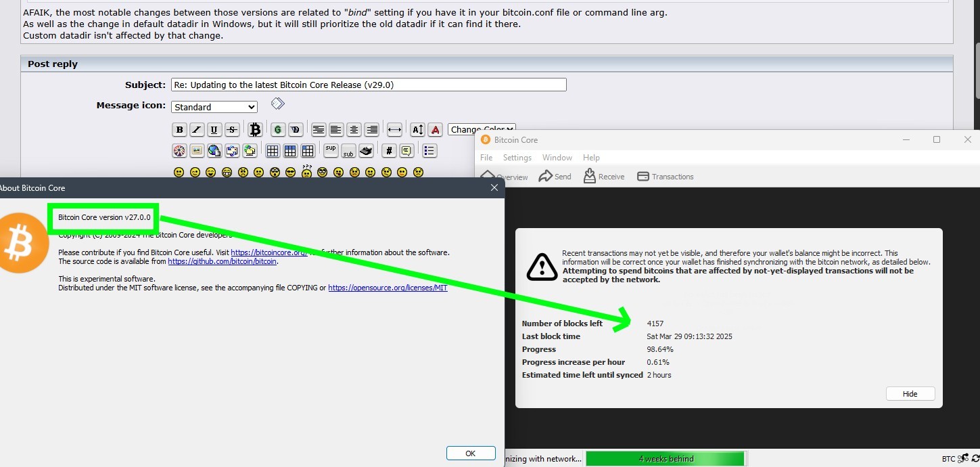Image resolution: width=980 pixels, height=467 pixels.
Task: Click the warning triangle icon in overlay
Action: click(542, 267)
